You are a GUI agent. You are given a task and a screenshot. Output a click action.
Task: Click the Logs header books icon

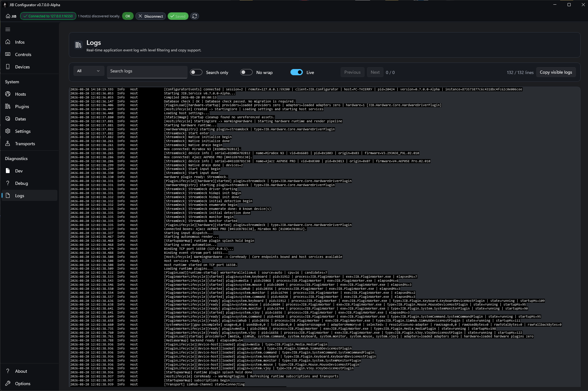pyautogui.click(x=78, y=45)
